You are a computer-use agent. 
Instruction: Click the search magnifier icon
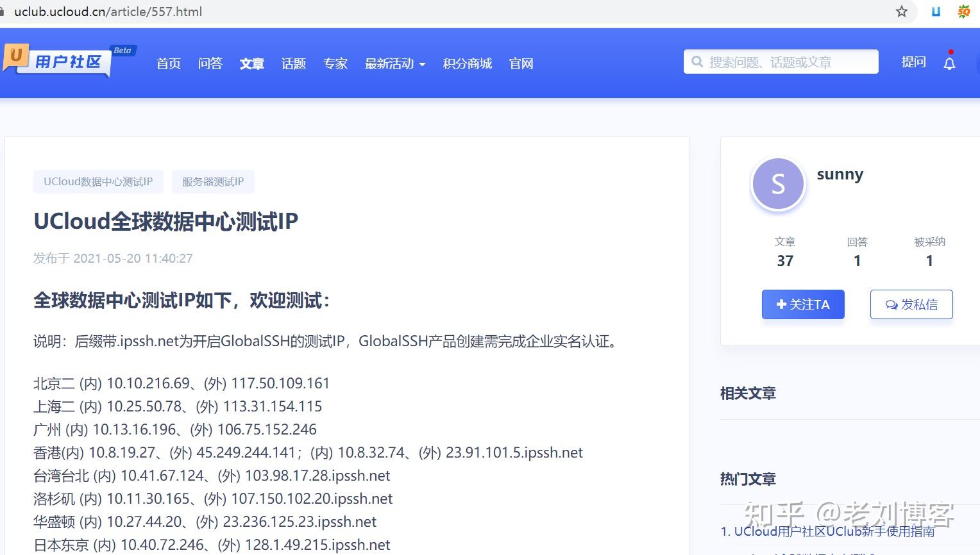[x=697, y=62]
